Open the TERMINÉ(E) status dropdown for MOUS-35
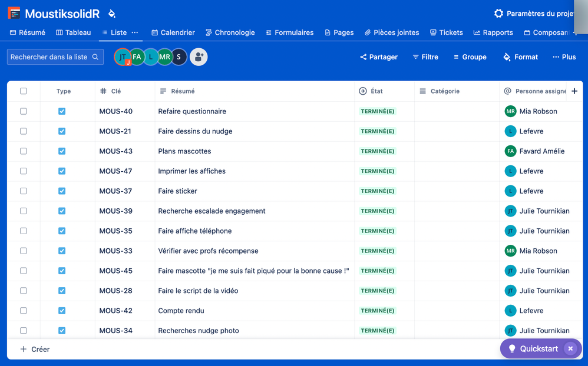The height and width of the screenshot is (366, 588). coord(378,231)
